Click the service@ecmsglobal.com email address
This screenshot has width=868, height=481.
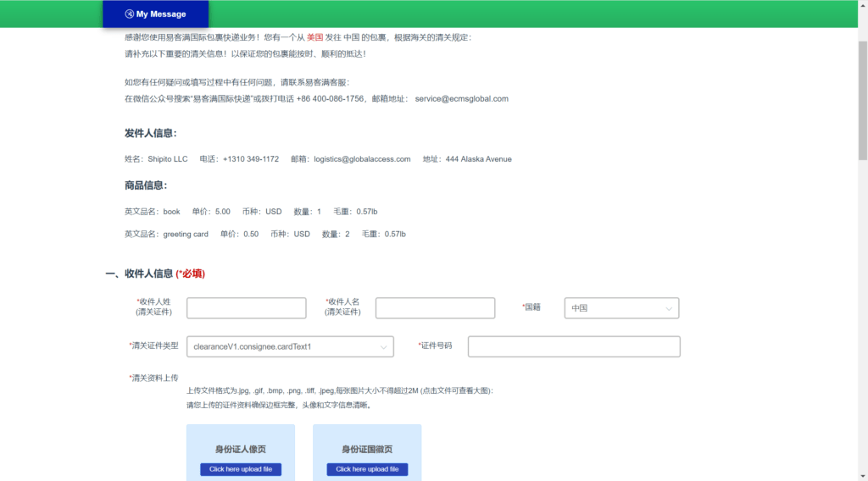pyautogui.click(x=462, y=99)
